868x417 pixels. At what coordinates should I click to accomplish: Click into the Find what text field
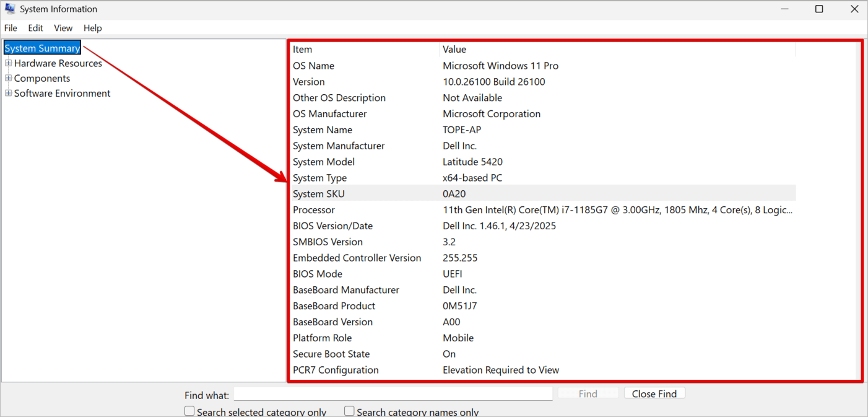pyautogui.click(x=393, y=394)
